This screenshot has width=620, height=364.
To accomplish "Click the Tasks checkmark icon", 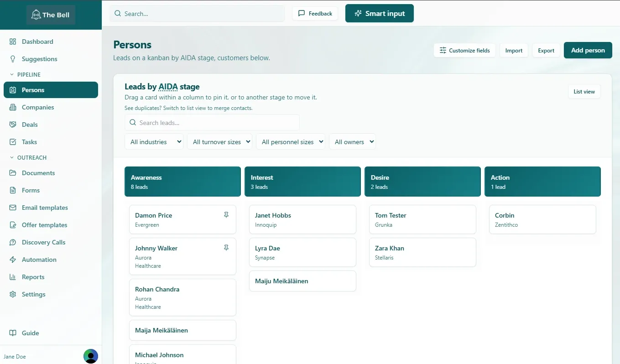I will (13, 142).
